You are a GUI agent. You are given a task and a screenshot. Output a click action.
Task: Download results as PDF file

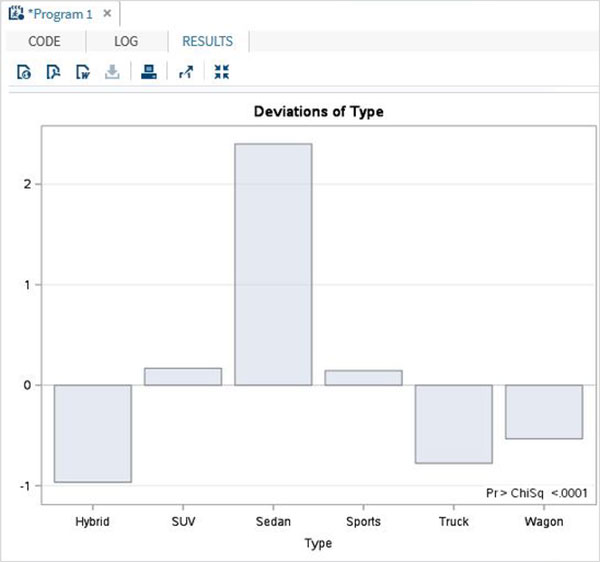(54, 72)
